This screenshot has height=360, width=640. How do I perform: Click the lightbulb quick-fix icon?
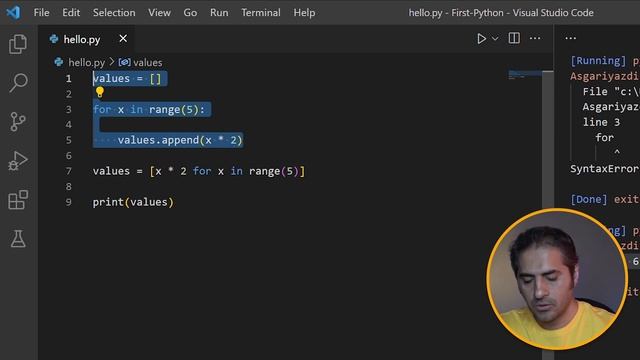(100, 93)
